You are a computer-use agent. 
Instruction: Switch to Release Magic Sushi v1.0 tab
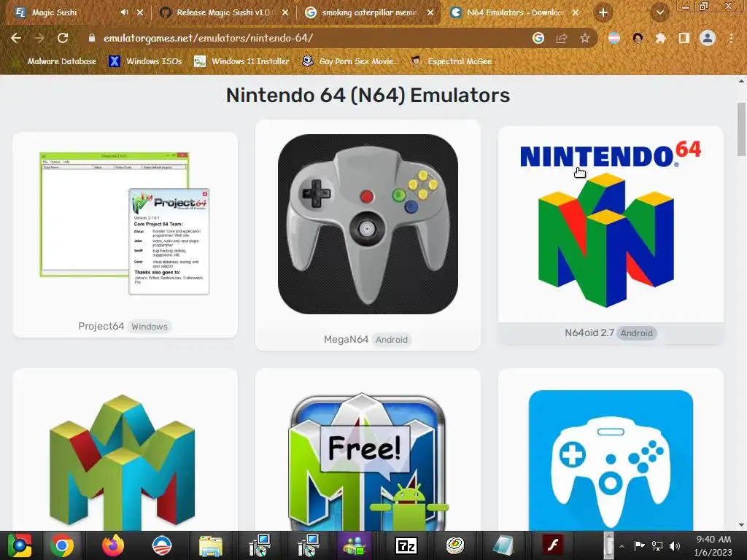coord(223,13)
